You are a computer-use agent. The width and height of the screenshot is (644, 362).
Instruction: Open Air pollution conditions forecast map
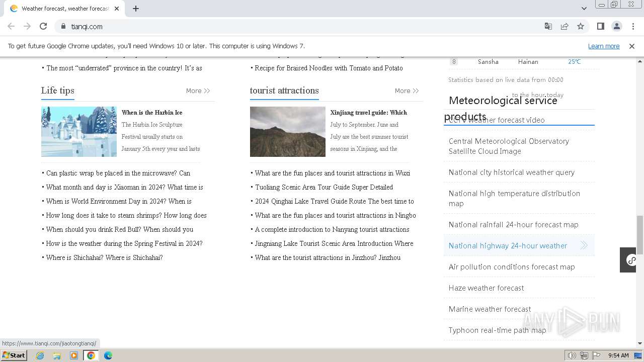click(x=512, y=267)
